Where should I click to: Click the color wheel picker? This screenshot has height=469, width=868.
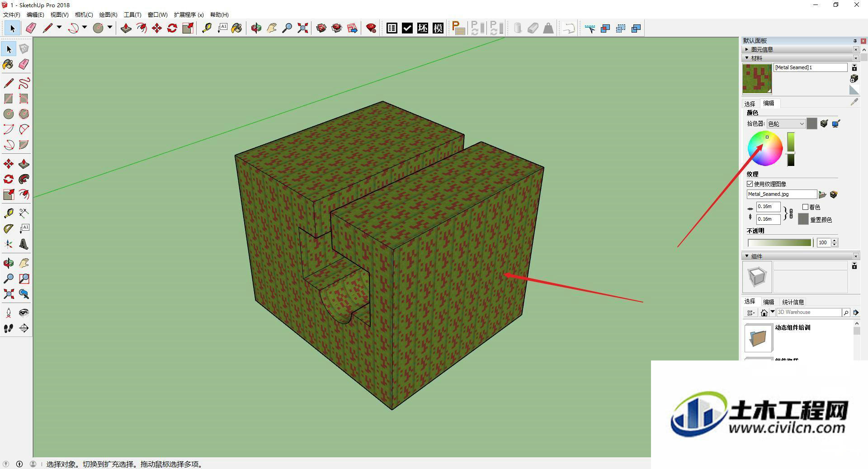[765, 148]
